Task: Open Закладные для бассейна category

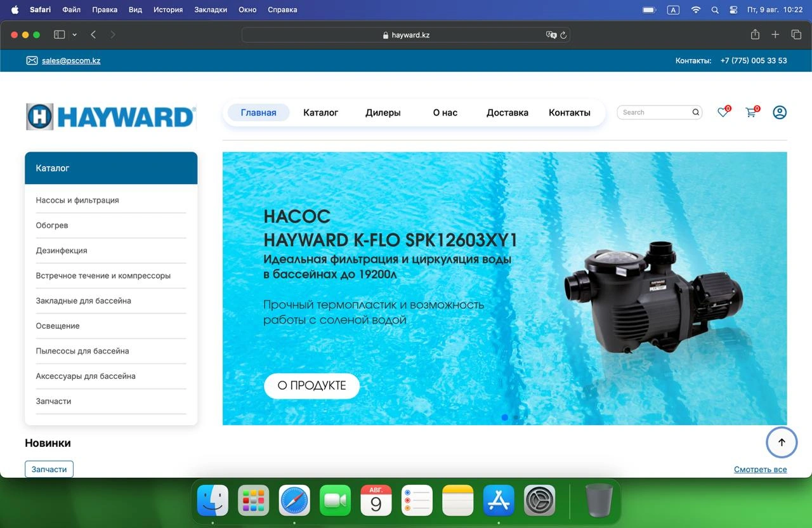Action: click(x=84, y=301)
